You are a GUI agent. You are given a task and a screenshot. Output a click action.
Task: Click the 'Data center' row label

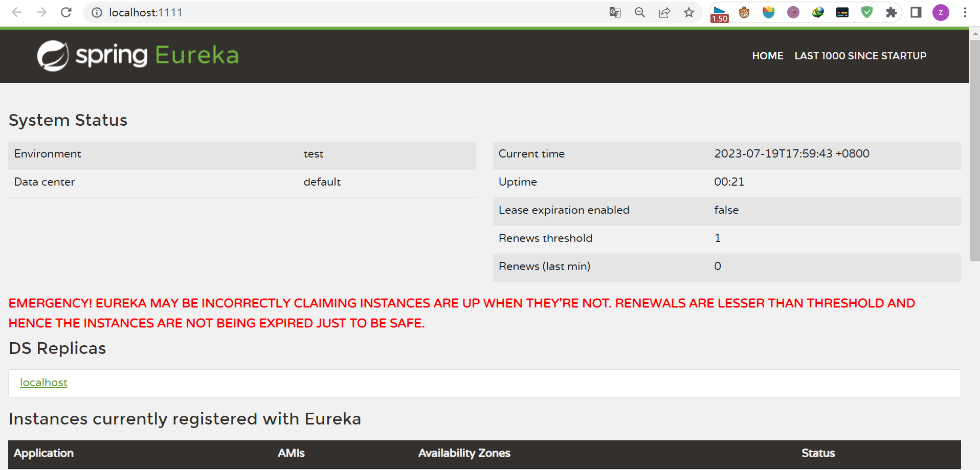44,182
